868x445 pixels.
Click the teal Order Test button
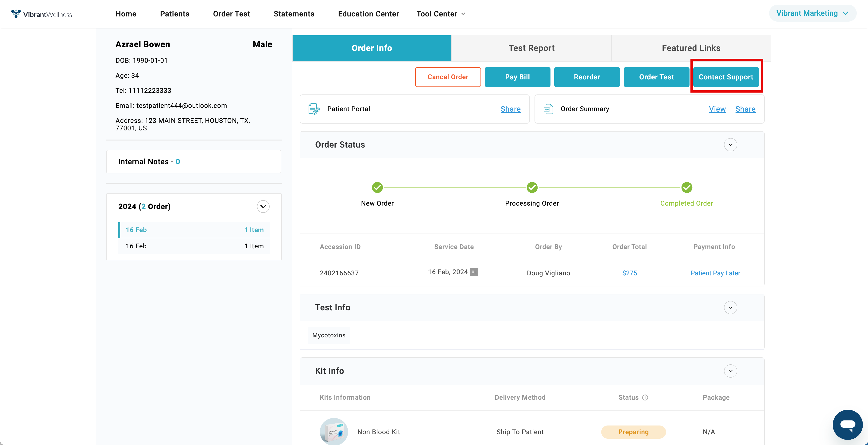(x=656, y=77)
